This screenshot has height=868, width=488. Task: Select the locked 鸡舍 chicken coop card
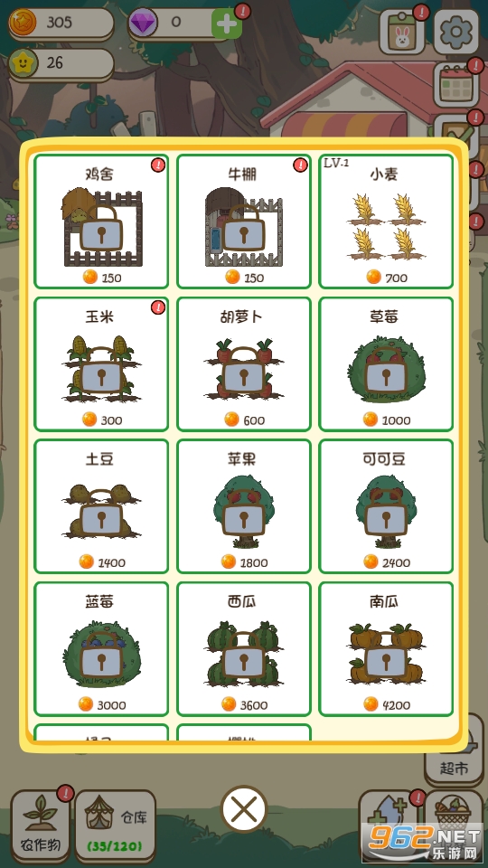click(101, 222)
